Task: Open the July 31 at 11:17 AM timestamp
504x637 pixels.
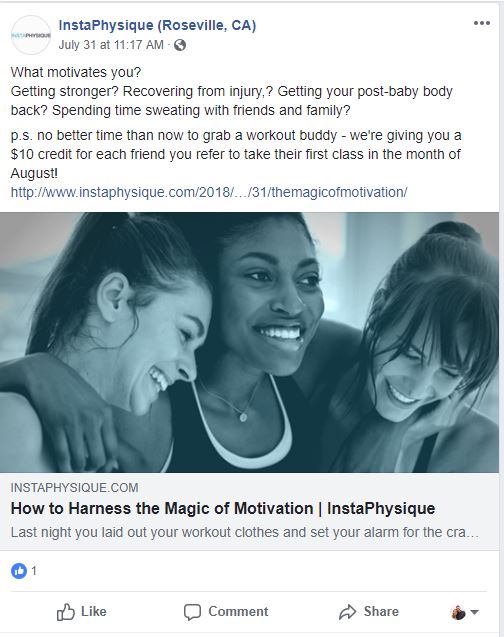Action: pyautogui.click(x=111, y=45)
